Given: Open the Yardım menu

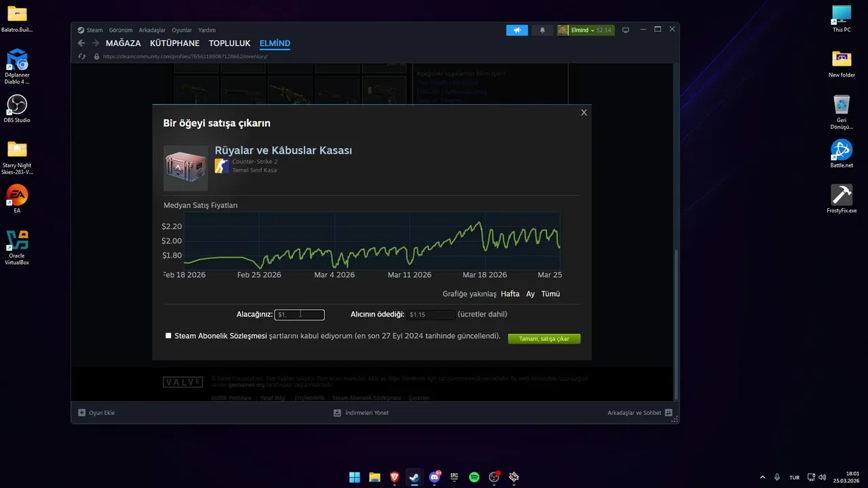Looking at the screenshot, I should 207,30.
